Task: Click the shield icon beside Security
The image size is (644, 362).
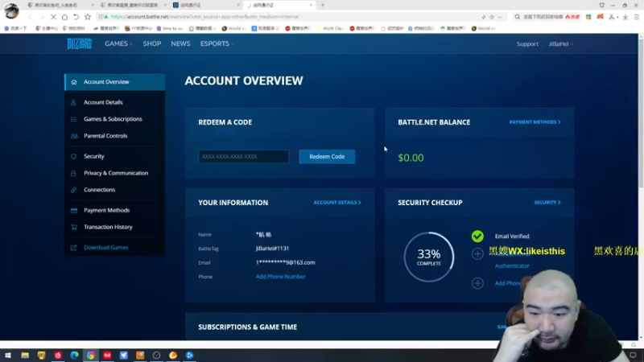Action: click(73, 156)
